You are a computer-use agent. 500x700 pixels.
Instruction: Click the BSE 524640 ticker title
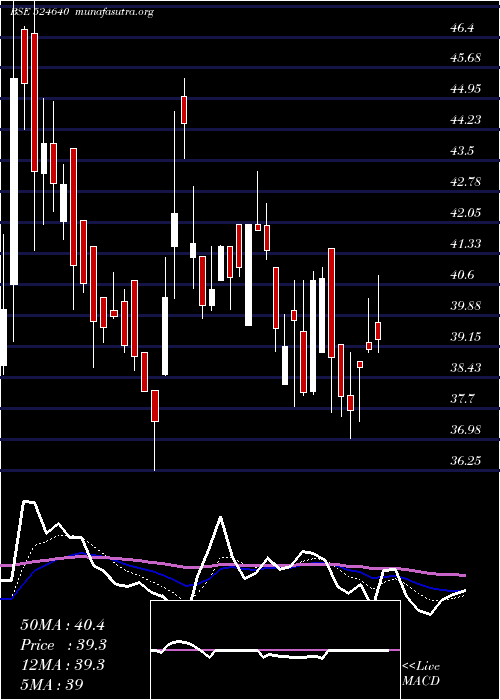tap(39, 12)
